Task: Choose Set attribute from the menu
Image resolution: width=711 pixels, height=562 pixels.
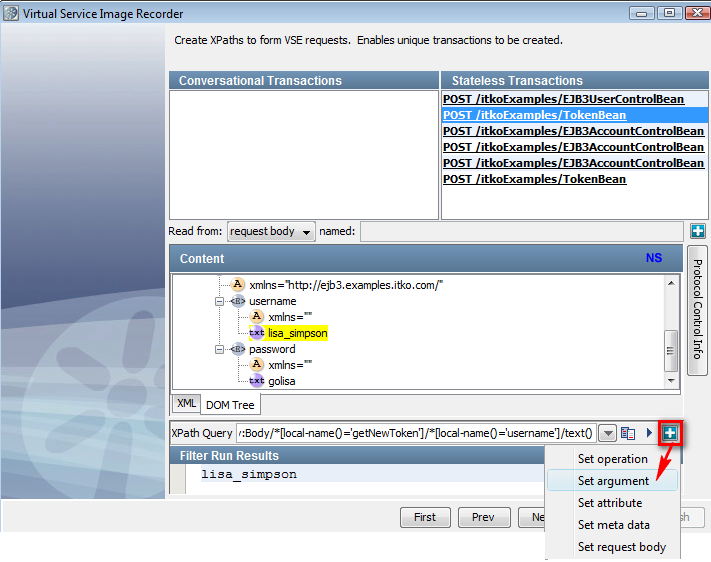Action: coord(612,503)
